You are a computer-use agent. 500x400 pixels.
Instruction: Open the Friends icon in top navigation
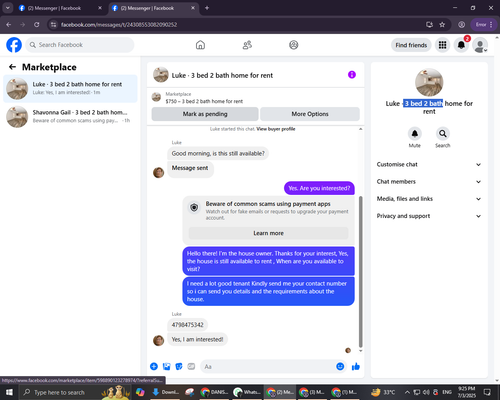tap(247, 45)
